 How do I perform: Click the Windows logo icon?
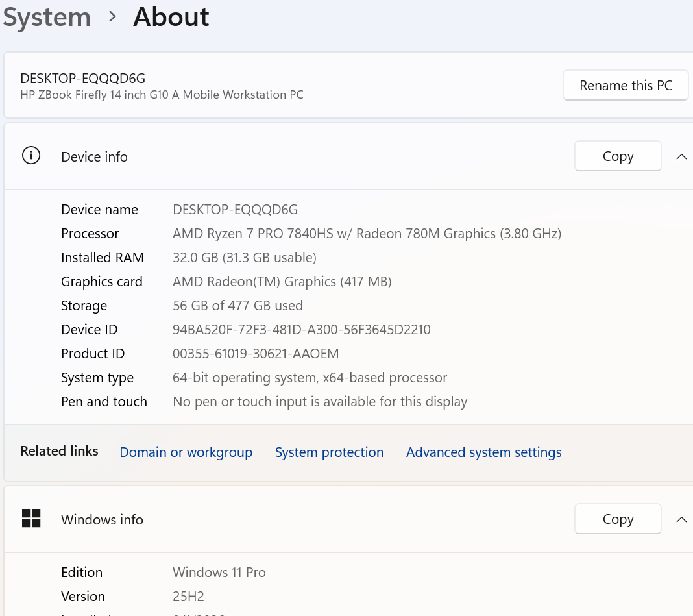click(31, 518)
